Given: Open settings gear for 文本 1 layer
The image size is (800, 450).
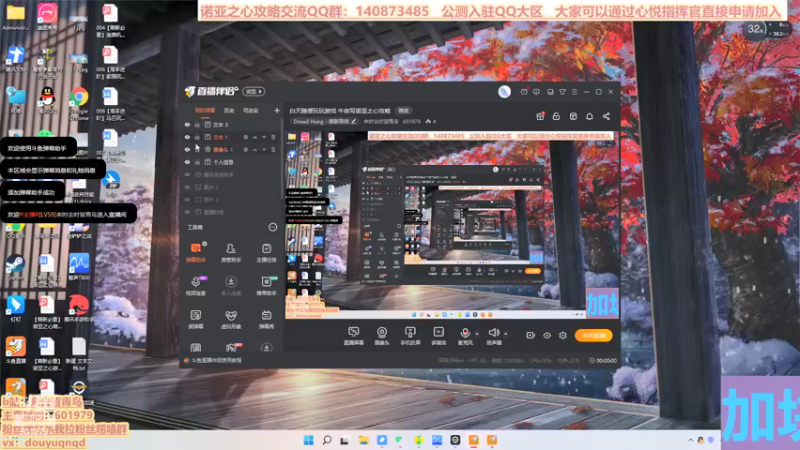Looking at the screenshot, I should pyautogui.click(x=245, y=137).
